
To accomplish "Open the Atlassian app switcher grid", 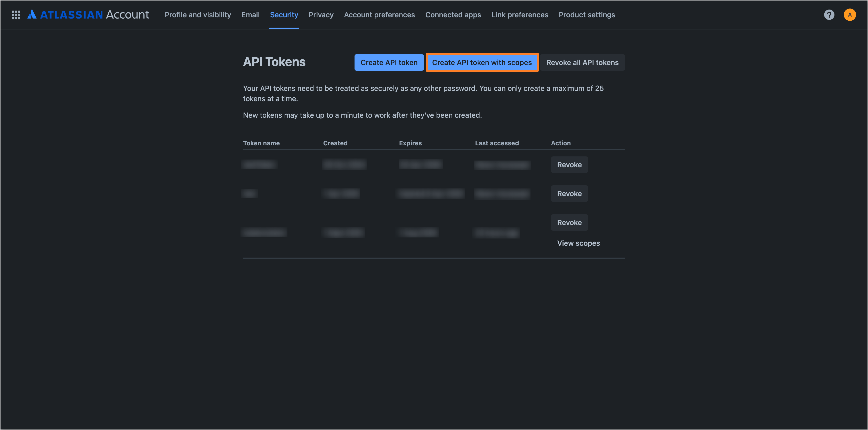I will (x=15, y=14).
